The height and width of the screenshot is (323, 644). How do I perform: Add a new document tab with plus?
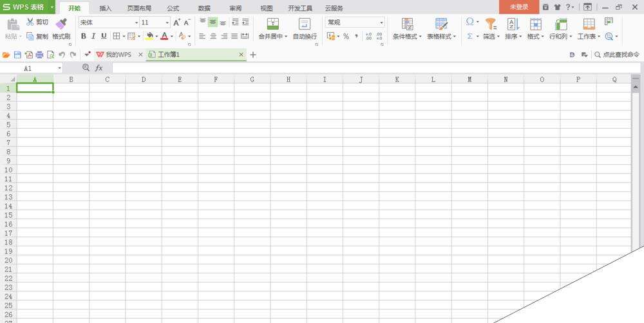coord(253,55)
